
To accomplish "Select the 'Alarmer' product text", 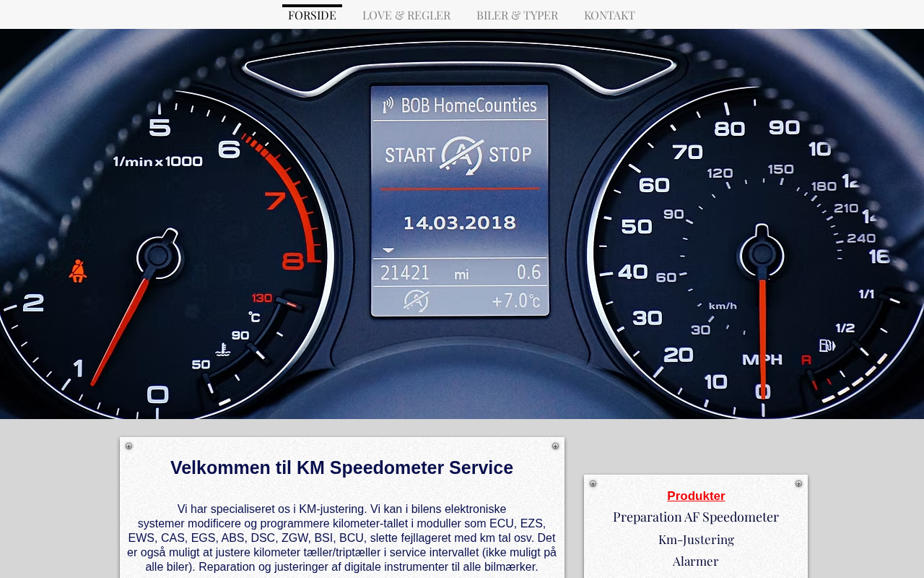I will click(696, 561).
